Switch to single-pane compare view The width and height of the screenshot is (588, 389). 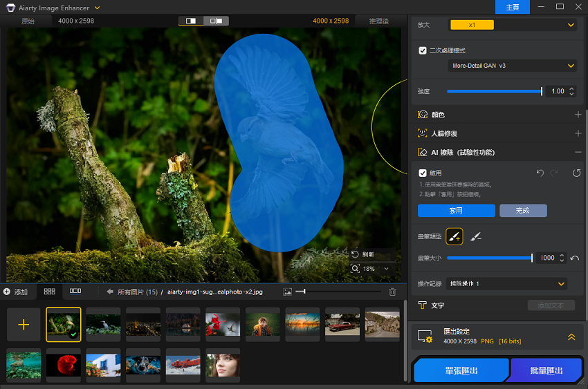(191, 21)
